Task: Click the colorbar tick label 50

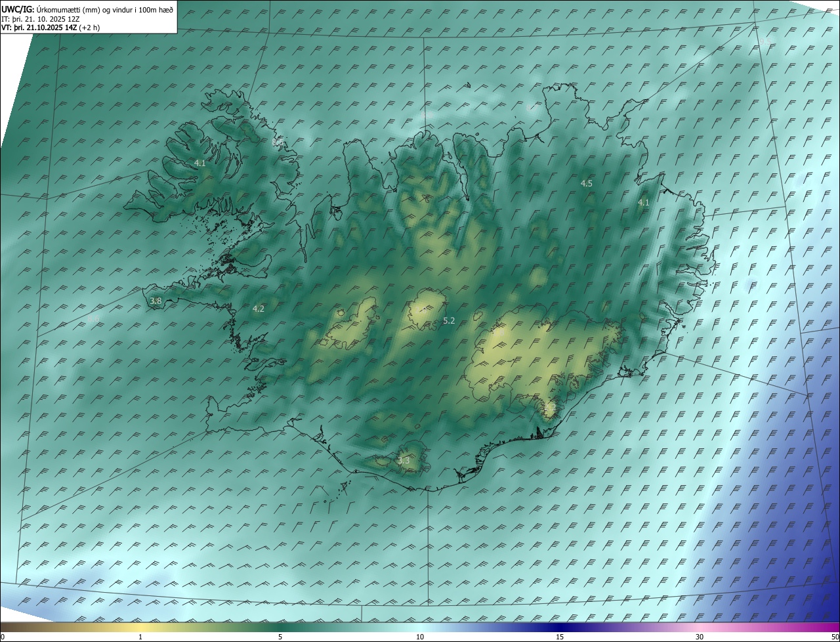Action: [835, 637]
